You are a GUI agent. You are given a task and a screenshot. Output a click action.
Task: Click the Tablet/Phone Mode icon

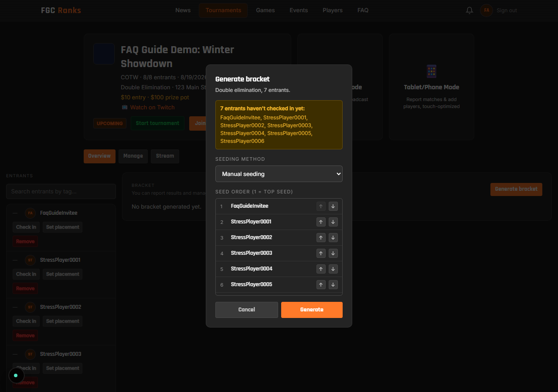(432, 71)
